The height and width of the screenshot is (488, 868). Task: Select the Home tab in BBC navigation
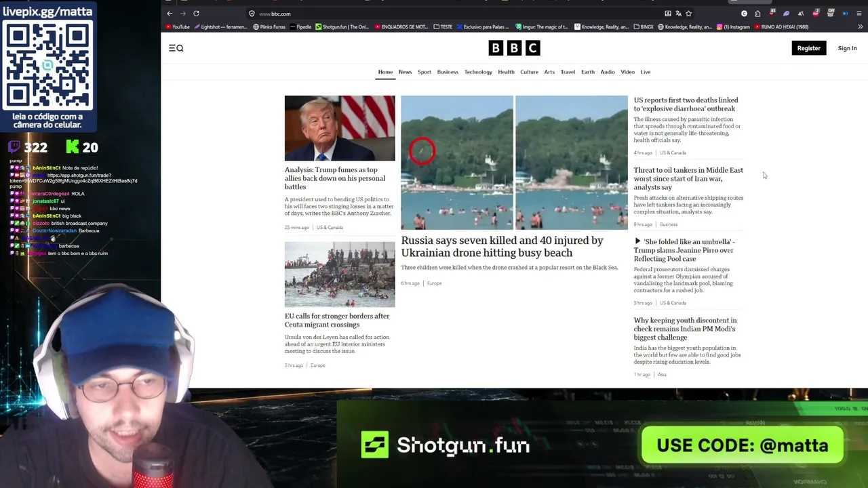[x=385, y=72]
